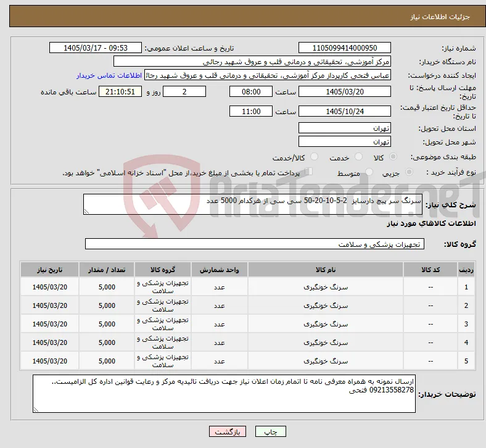This screenshot has width=486, height=448.
Task: Click the کد کالا column header
Action: 430,270
